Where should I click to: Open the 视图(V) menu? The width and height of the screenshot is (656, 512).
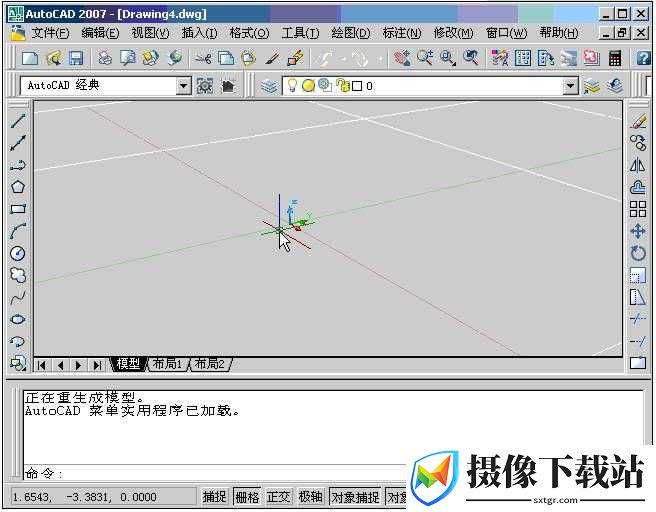click(150, 33)
